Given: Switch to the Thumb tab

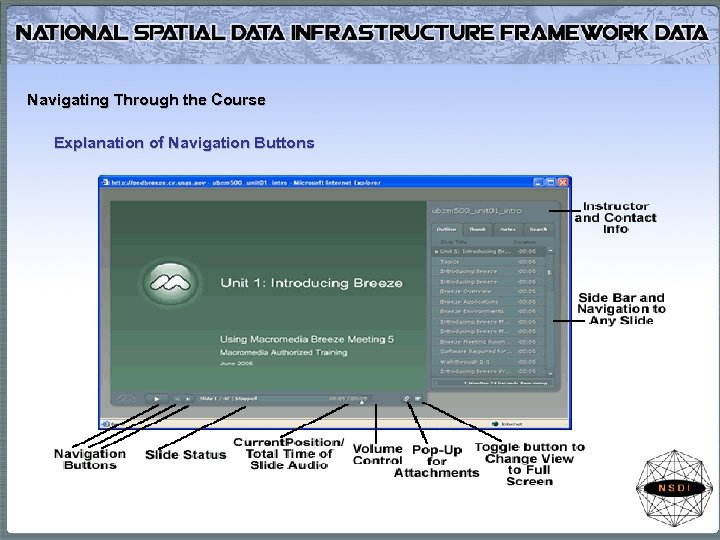Looking at the screenshot, I should pos(478,229).
